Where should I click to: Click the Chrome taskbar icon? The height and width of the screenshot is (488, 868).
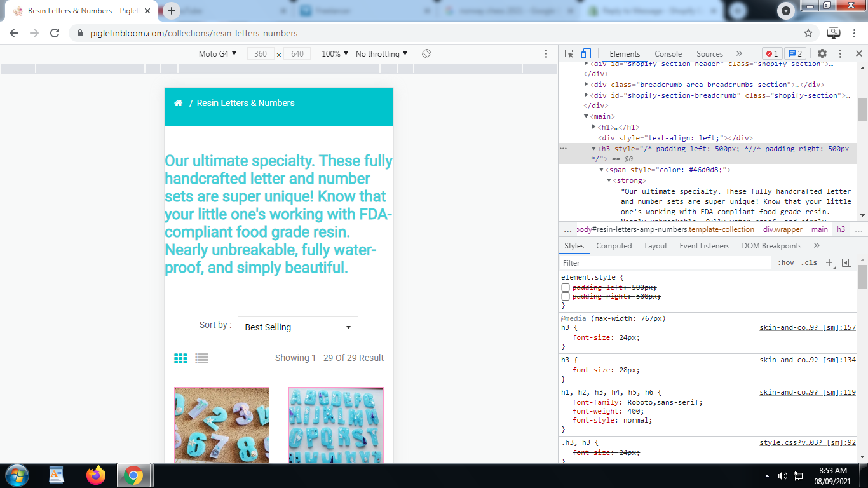(133, 475)
